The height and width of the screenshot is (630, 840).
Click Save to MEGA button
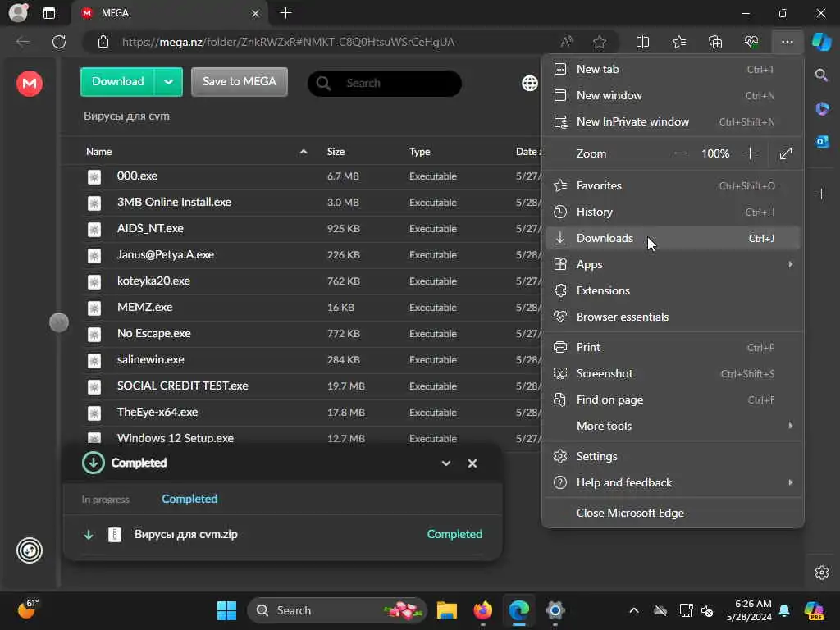tap(240, 82)
